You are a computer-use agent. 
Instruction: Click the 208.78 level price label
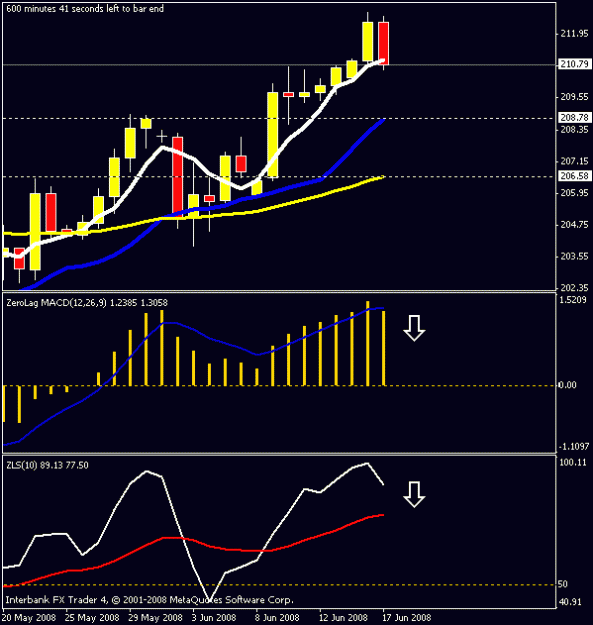(574, 118)
